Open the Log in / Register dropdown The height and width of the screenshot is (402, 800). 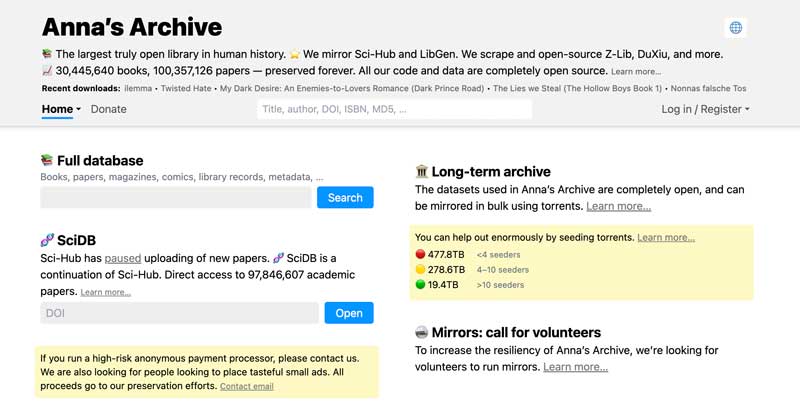click(705, 109)
